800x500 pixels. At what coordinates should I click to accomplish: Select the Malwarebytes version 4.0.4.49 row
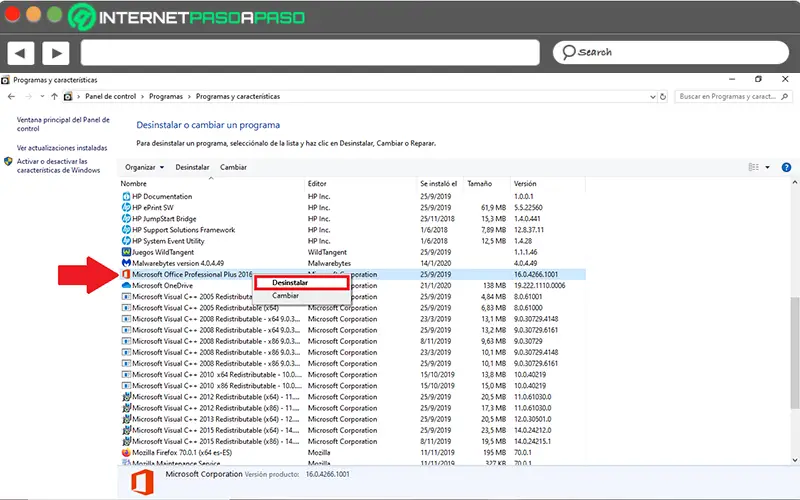point(352,263)
